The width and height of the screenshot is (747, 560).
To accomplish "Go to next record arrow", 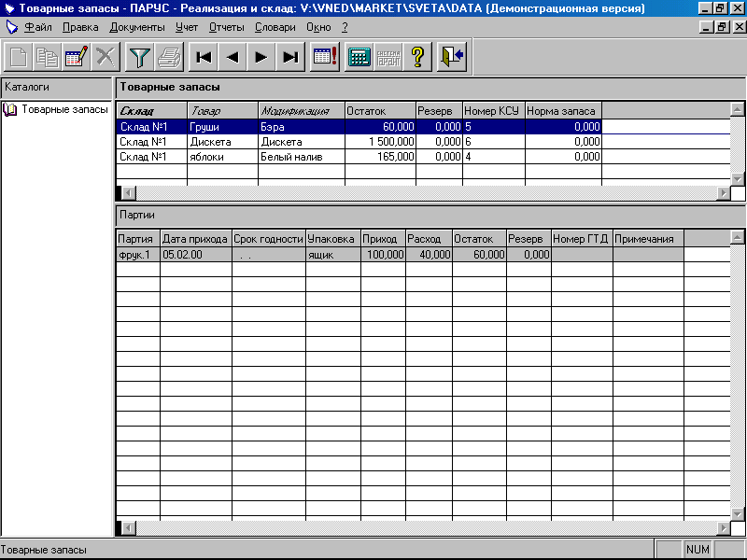I will (261, 57).
